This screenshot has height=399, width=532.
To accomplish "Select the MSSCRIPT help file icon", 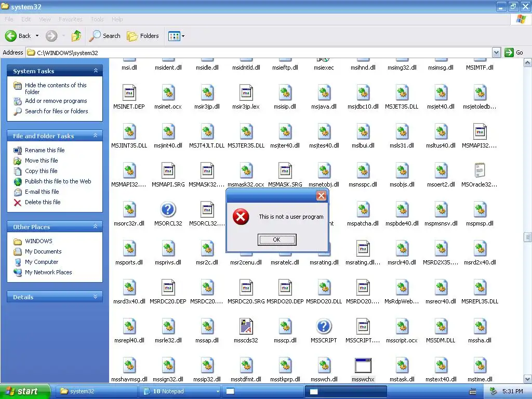I will 324,326.
